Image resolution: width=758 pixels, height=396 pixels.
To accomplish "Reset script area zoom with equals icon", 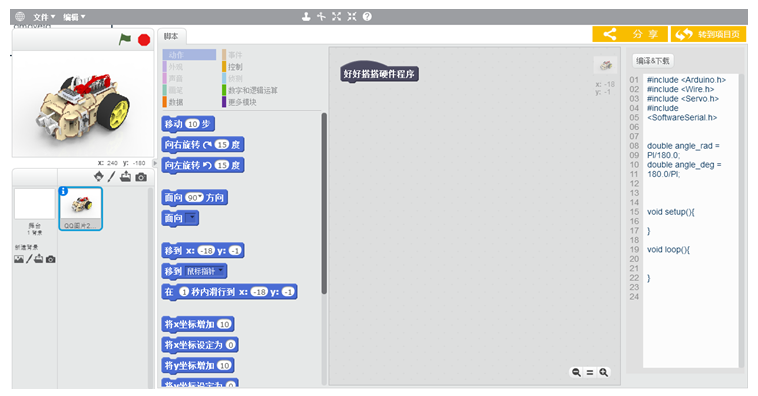I will click(590, 372).
